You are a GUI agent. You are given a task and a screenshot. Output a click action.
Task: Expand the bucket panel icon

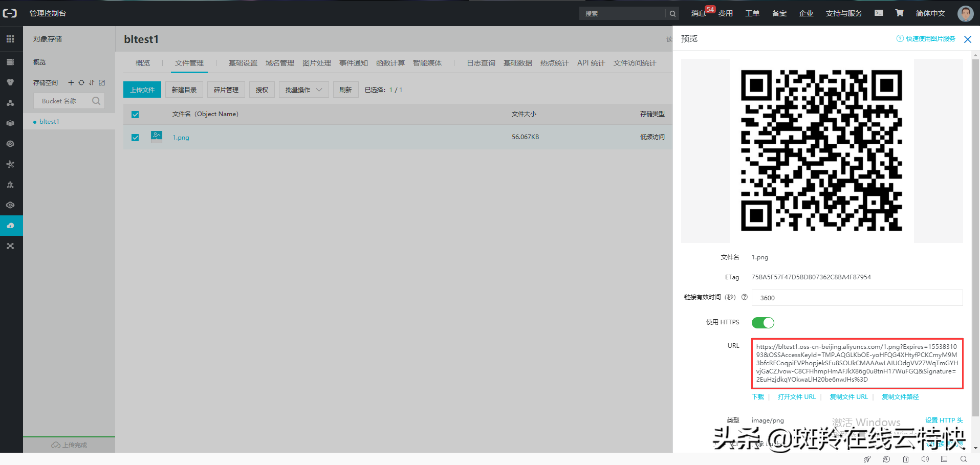tap(102, 82)
